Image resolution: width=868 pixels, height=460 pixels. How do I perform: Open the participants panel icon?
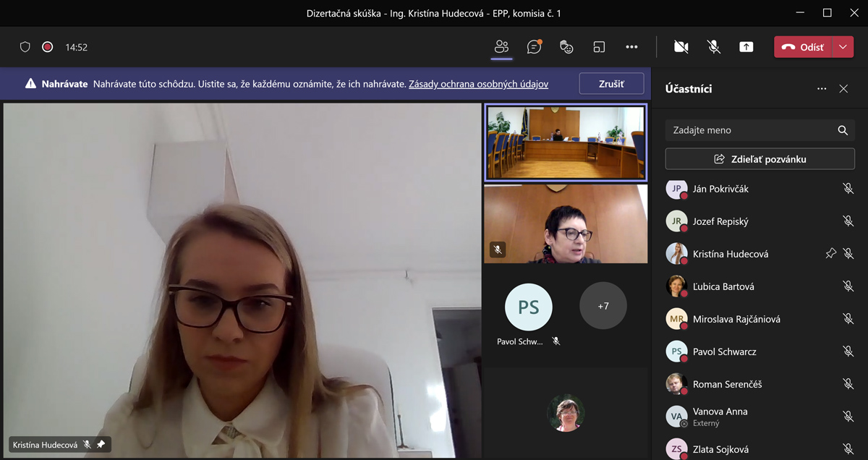pos(501,47)
